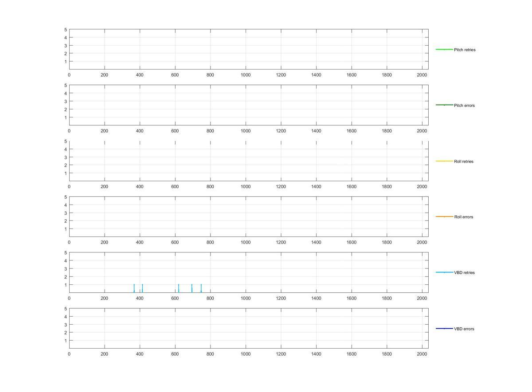
Task: Click the 1200 tick under VBD errors plot
Action: click(281, 354)
